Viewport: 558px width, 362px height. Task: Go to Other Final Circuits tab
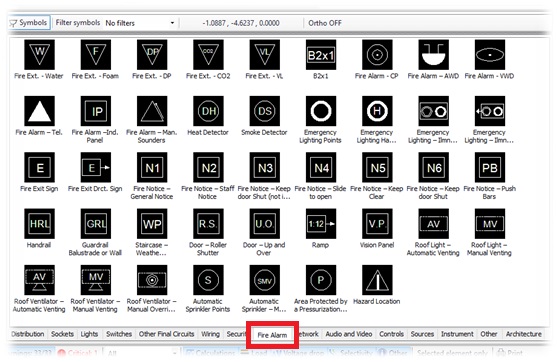pyautogui.click(x=166, y=334)
